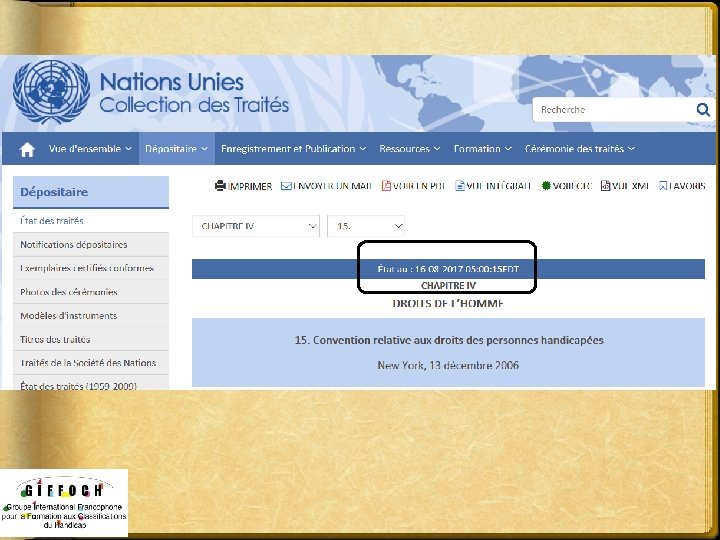The height and width of the screenshot is (540, 720).
Task: Click the Dépositaire sidebar heading
Action: (x=91, y=192)
